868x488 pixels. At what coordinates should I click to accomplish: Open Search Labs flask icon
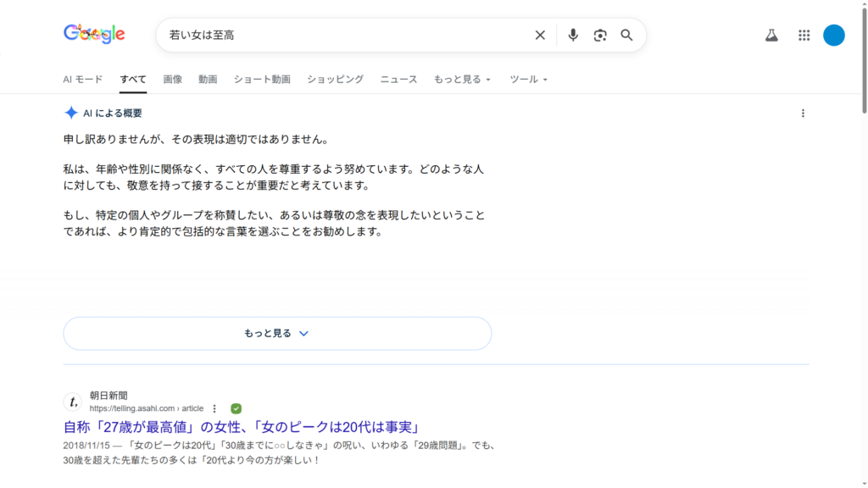[771, 35]
